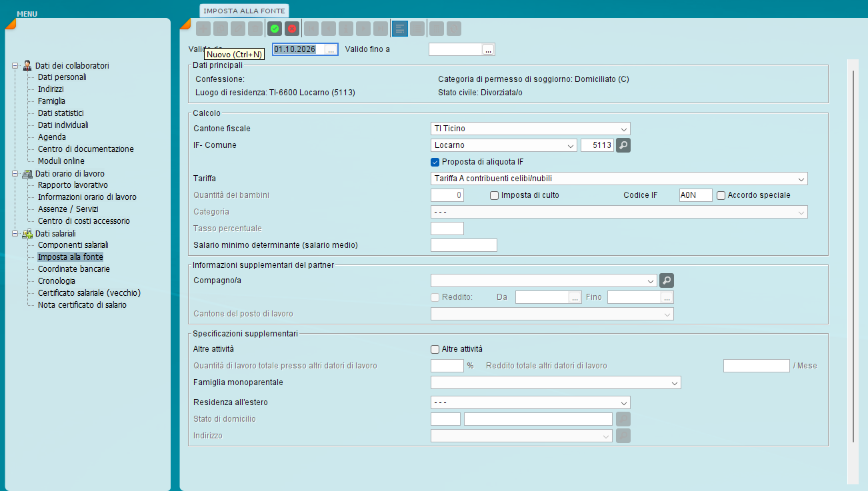
Task: Switch to list view toolbar icon
Action: point(417,29)
